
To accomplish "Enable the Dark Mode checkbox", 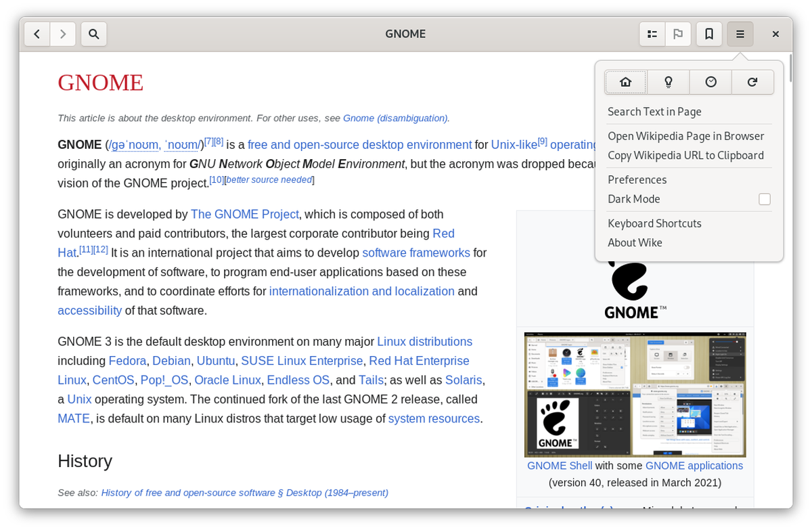I will (x=764, y=199).
